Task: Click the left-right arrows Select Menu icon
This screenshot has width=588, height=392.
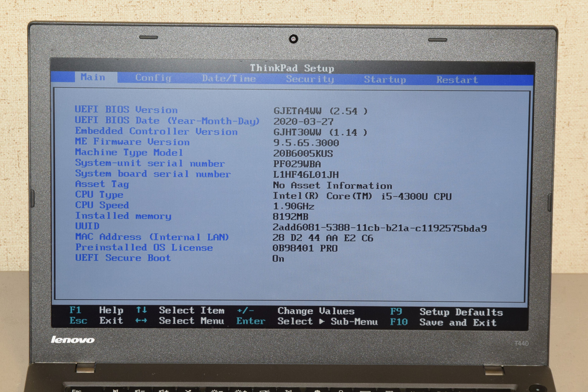Action: (x=141, y=321)
